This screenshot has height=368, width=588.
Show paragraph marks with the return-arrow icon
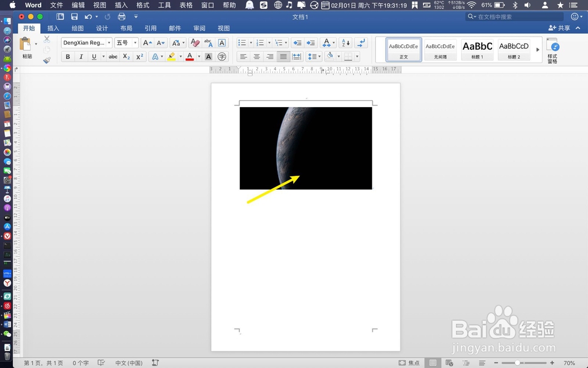(x=362, y=43)
